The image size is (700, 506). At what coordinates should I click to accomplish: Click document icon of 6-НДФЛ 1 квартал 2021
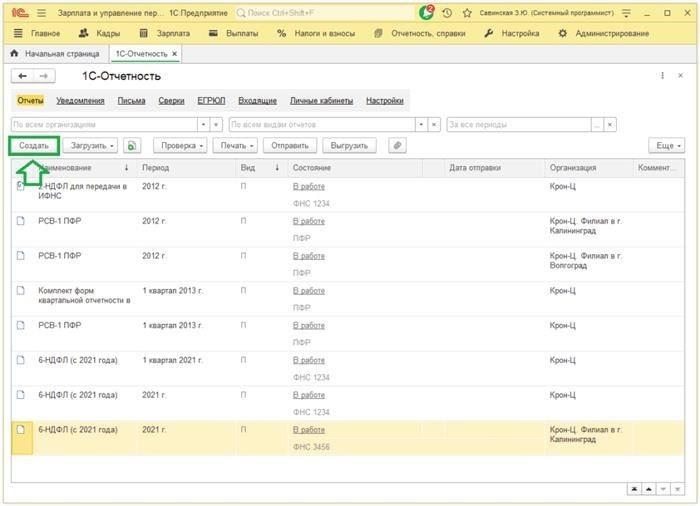21,360
